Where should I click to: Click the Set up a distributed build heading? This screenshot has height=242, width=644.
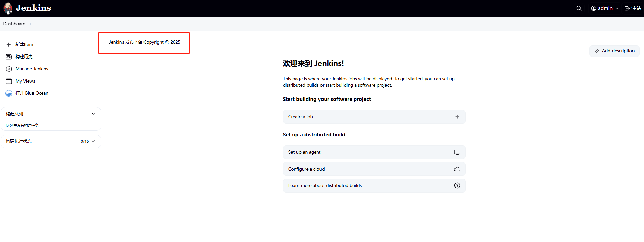pos(314,135)
